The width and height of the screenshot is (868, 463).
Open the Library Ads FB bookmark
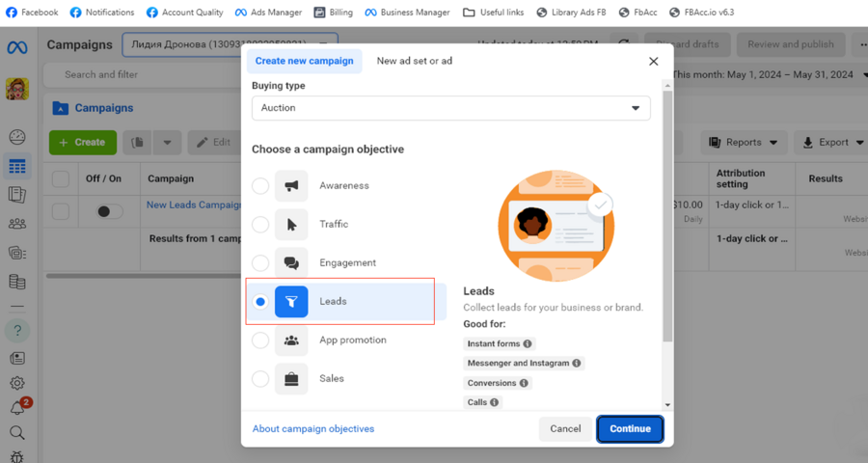[571, 13]
